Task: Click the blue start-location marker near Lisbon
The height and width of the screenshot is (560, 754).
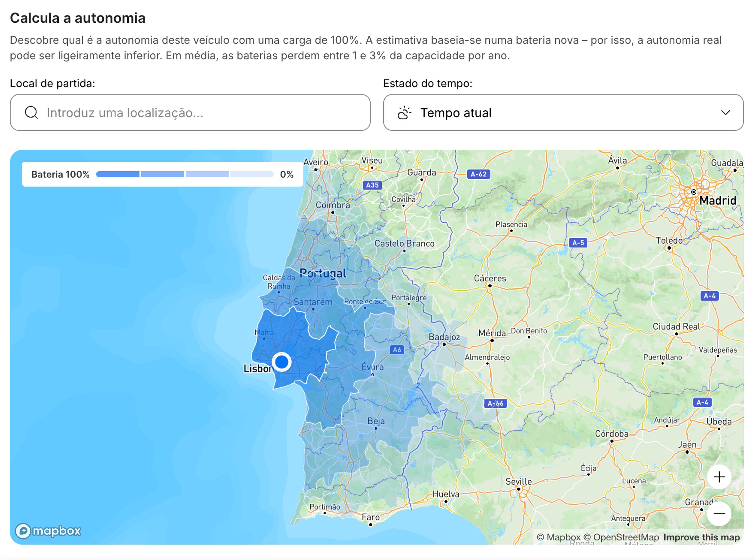Action: click(282, 362)
